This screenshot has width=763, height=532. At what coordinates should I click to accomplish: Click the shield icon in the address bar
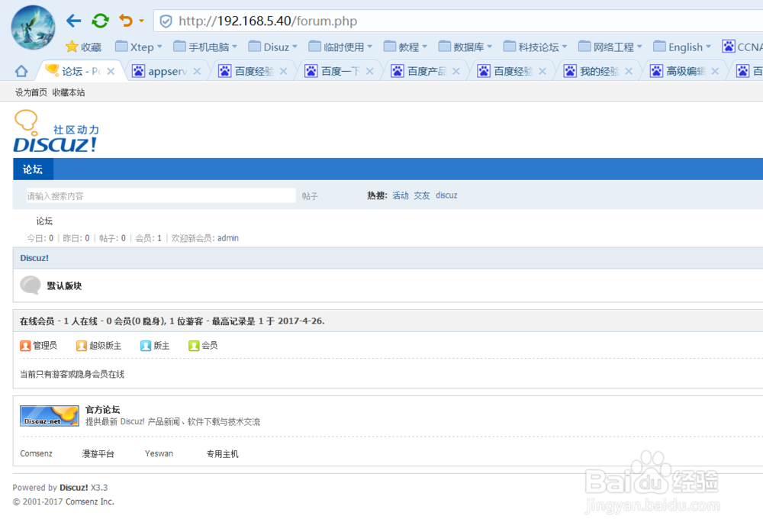[165, 21]
